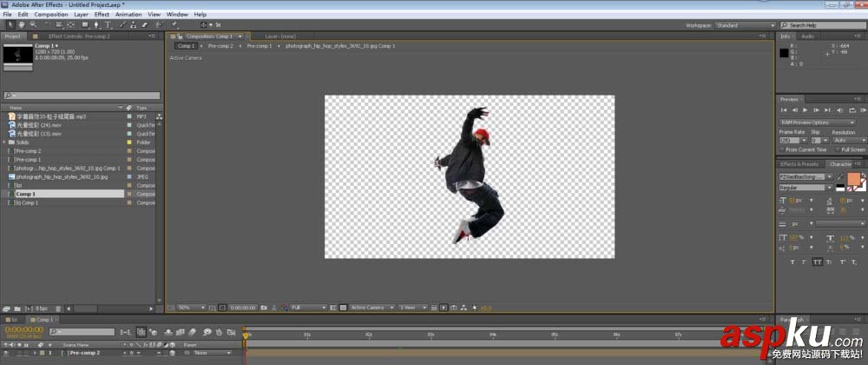868x365 pixels.
Task: Click the delete trash icon in Project panel
Action: pos(58,309)
